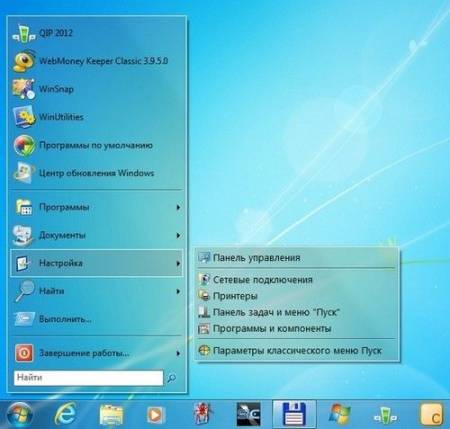Click the Internet Explorer taskbar icon
This screenshot has width=450, height=429.
65,414
